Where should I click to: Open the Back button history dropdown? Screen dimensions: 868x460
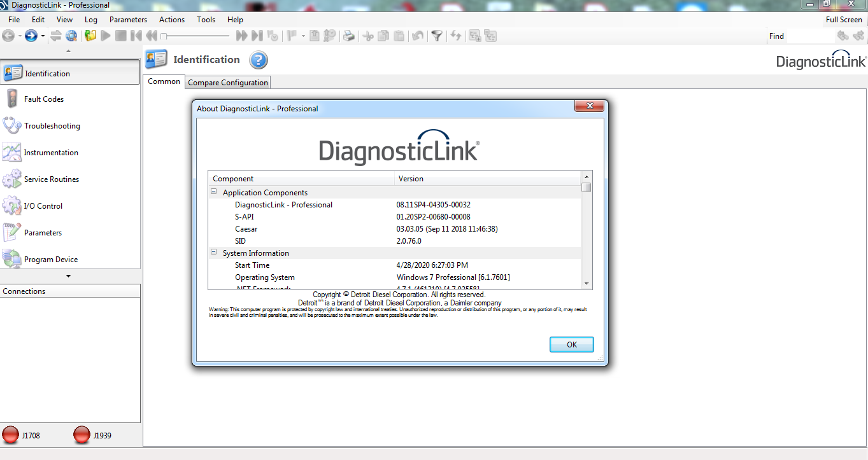(20, 36)
